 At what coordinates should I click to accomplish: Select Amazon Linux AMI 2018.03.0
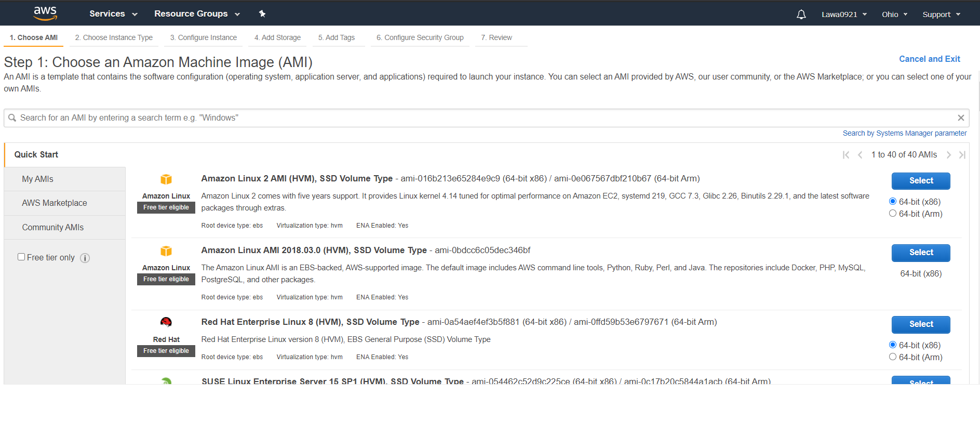(921, 253)
